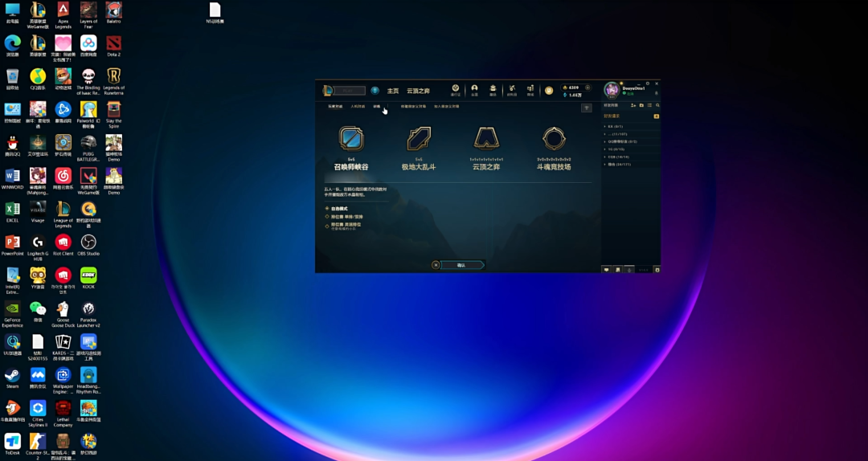Image resolution: width=868 pixels, height=461 pixels.
Task: Open the chat bubble icon at client bottom
Action: click(607, 270)
